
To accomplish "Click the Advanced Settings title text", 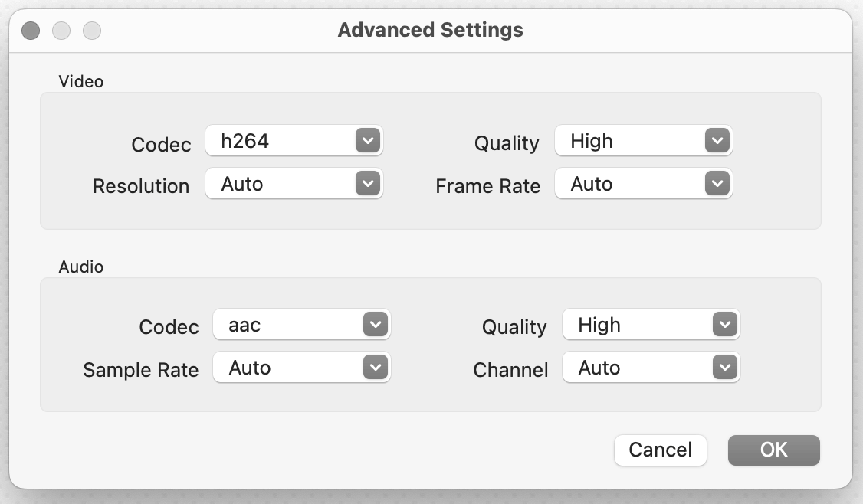I will (x=431, y=31).
